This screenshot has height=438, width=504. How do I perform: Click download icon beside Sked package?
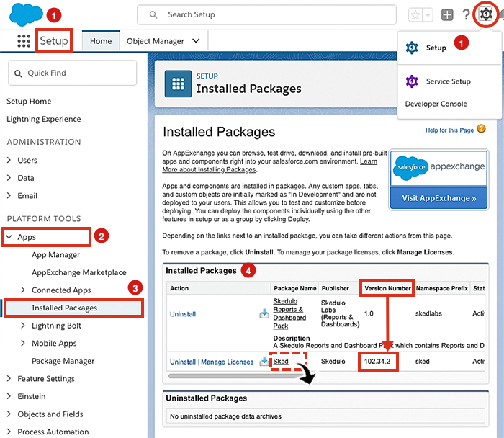(x=264, y=361)
